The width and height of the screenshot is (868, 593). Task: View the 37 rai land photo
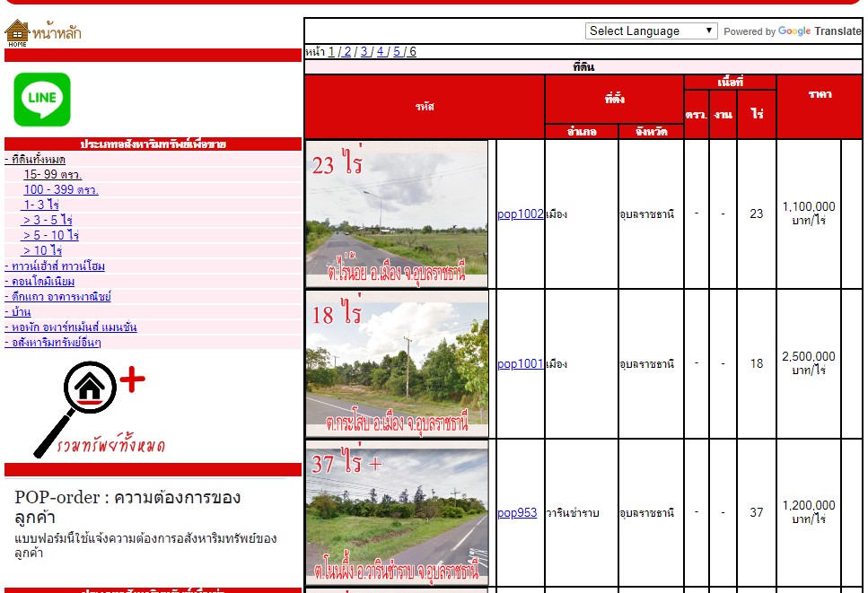tap(397, 512)
